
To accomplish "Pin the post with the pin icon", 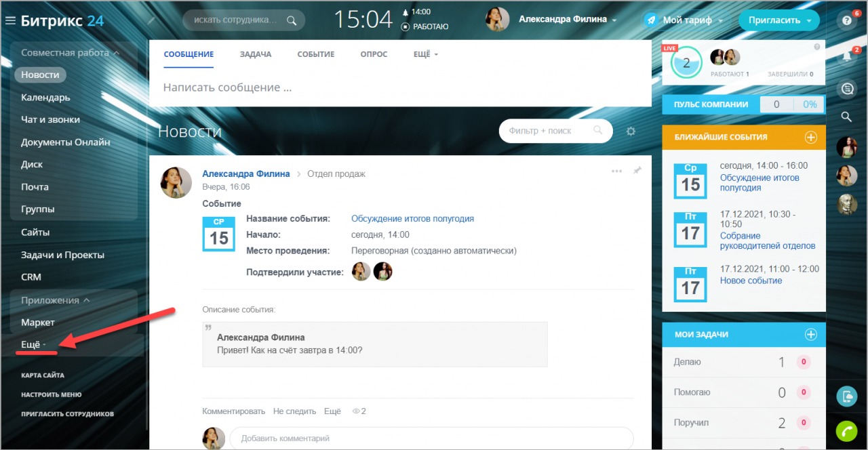I will coord(637,171).
